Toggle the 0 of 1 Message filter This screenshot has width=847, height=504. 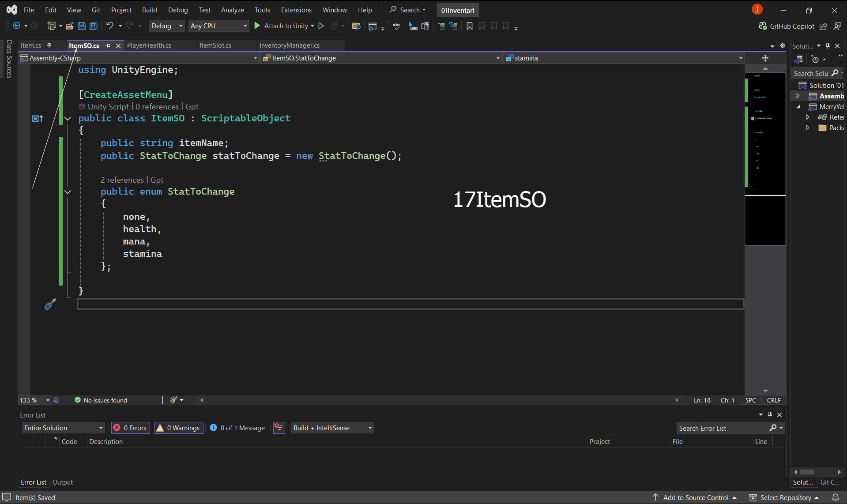coord(237,428)
